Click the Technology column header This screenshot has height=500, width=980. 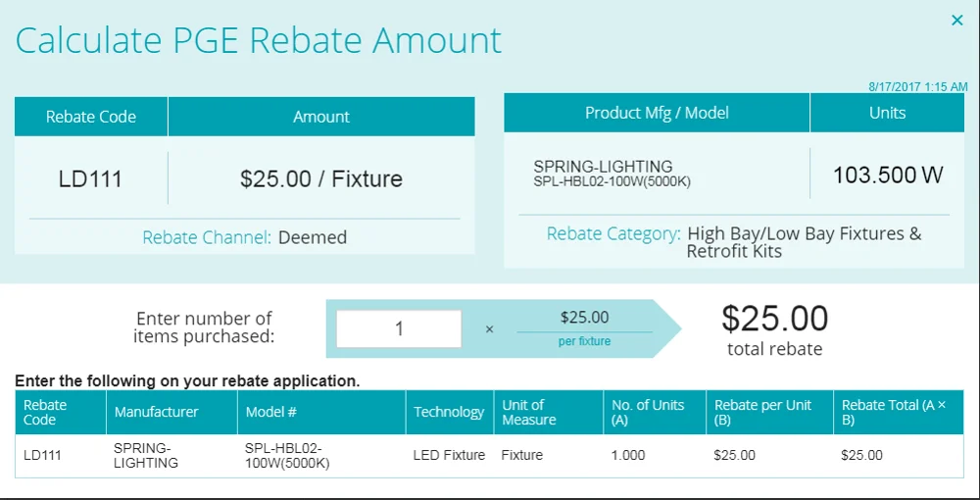tap(449, 412)
